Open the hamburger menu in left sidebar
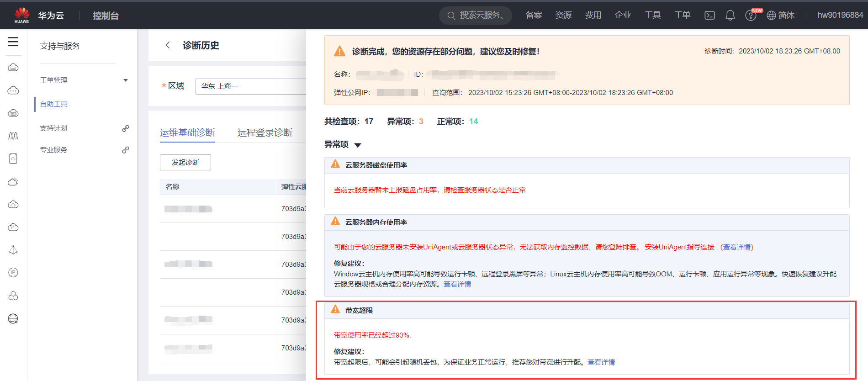Screen dimensions: 868x381 coord(13,42)
